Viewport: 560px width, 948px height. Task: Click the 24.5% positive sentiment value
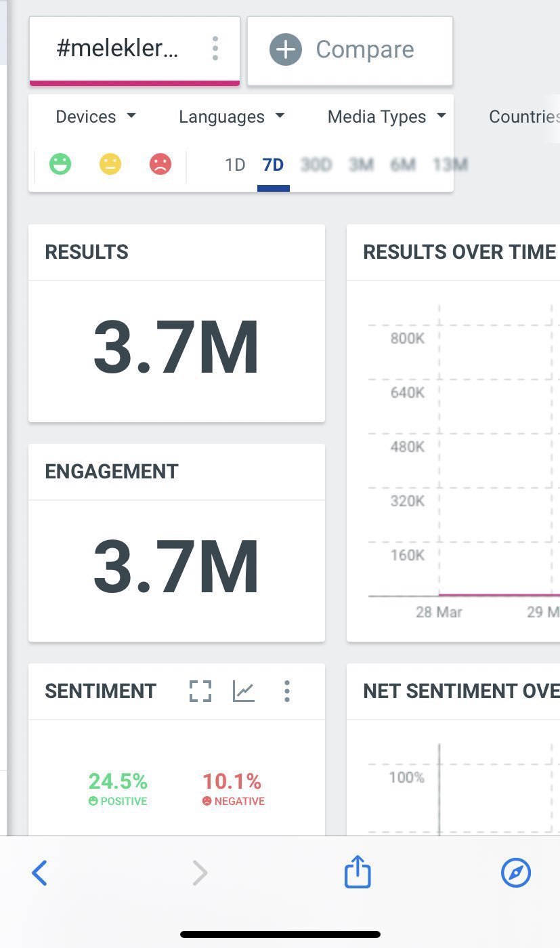[x=118, y=782]
